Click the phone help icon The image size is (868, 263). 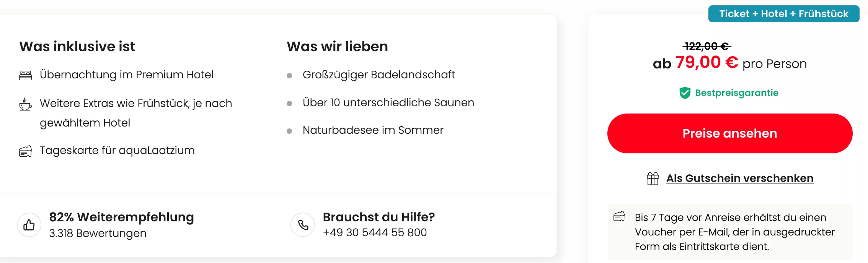(x=303, y=225)
